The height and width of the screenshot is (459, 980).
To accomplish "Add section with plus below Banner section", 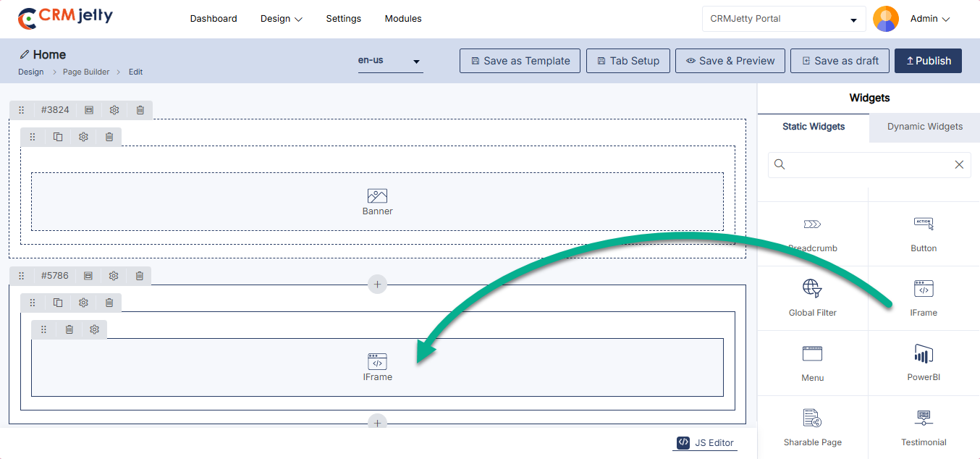I will pos(377,285).
